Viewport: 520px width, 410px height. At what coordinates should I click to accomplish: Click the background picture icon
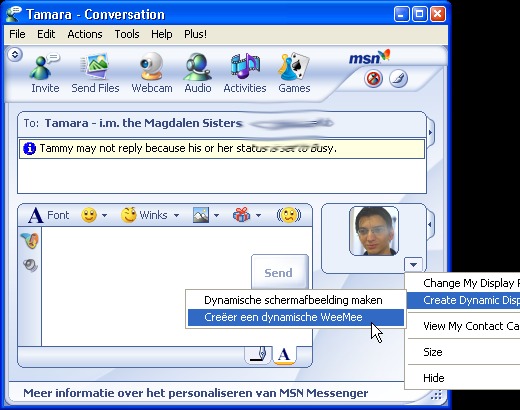[x=201, y=215]
